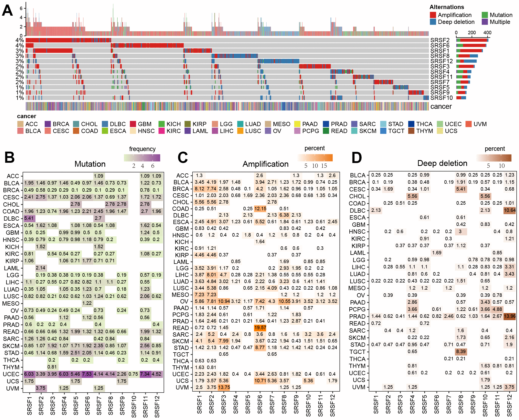Choose the SARC legend swatch
Viewport: 519px width, 420px height.
354,124
